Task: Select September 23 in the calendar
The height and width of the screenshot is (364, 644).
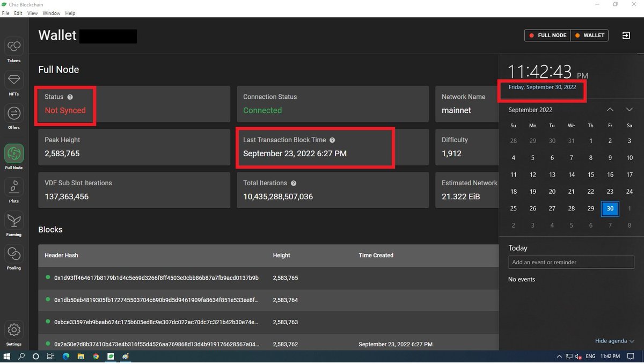Action: point(610,192)
